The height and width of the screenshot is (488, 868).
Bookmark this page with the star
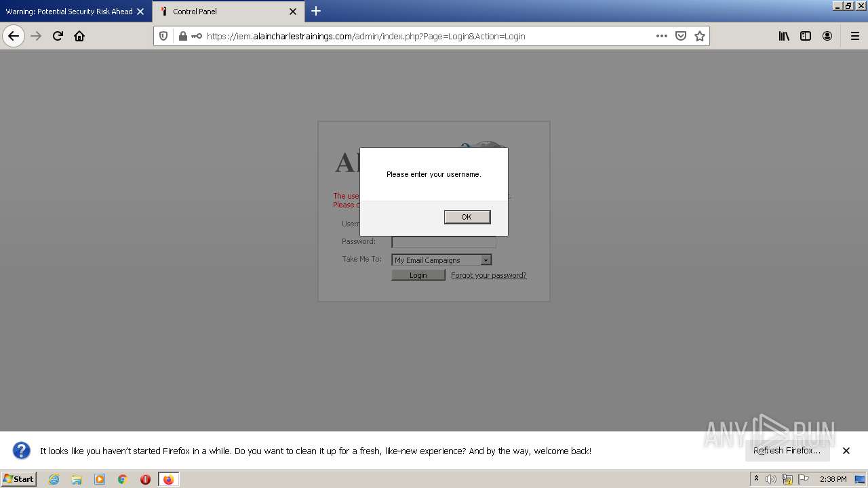pyautogui.click(x=700, y=36)
